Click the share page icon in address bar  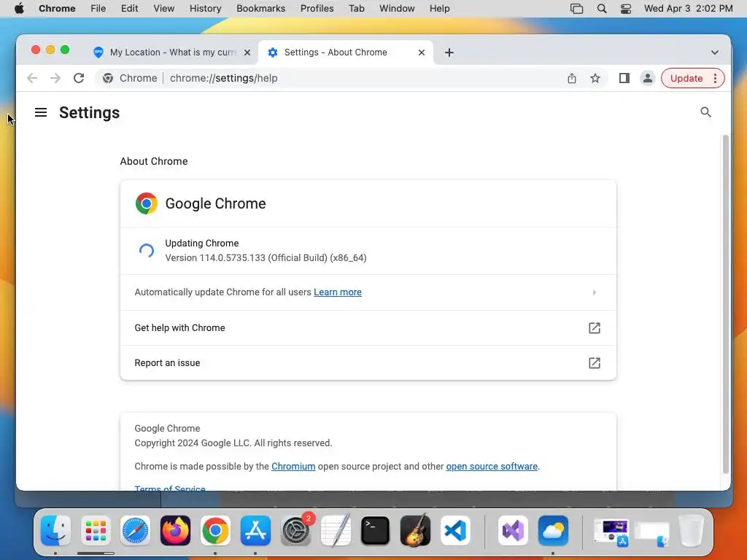(572, 78)
